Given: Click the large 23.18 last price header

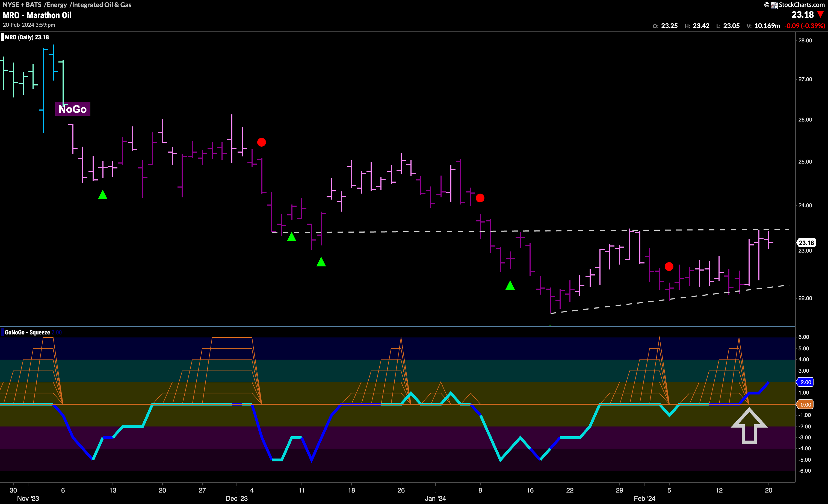Looking at the screenshot, I should point(802,15).
